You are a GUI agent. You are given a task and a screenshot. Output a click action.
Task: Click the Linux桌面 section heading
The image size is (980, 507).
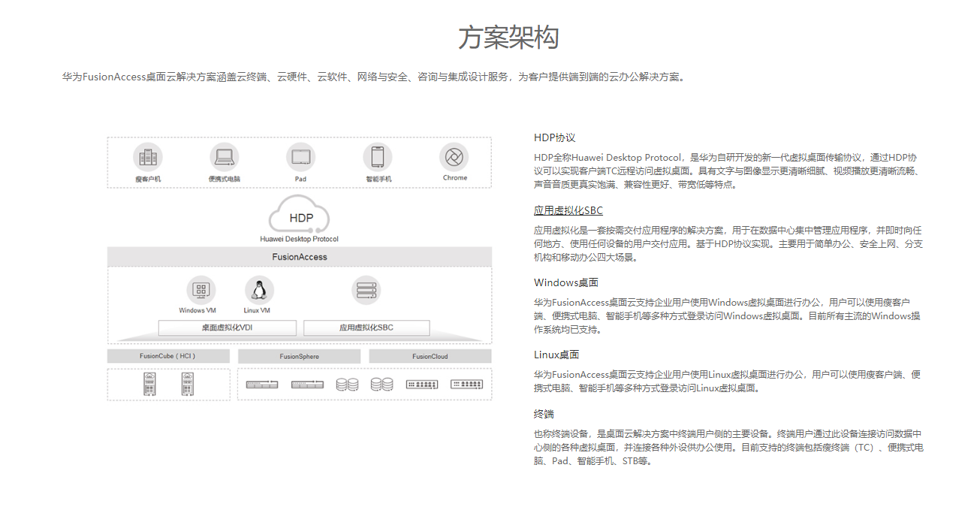pos(556,355)
